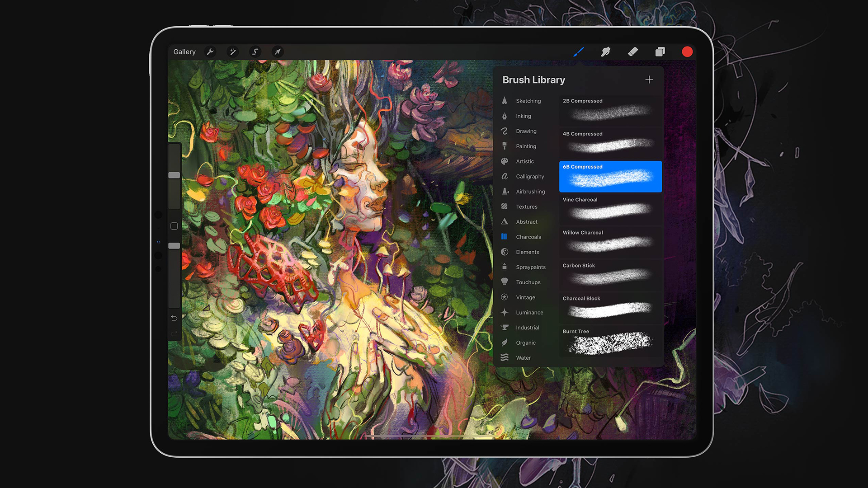The height and width of the screenshot is (488, 868).
Task: Select the Brush tool
Action: coord(578,52)
